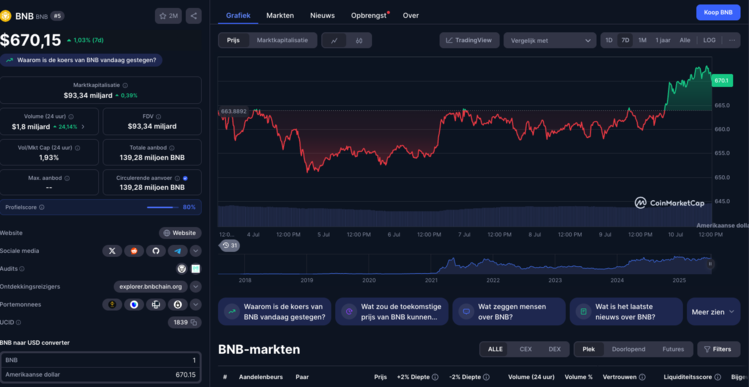Viewport: 749px width, 387px height.
Task: Expand more wallets list
Action: click(196, 304)
